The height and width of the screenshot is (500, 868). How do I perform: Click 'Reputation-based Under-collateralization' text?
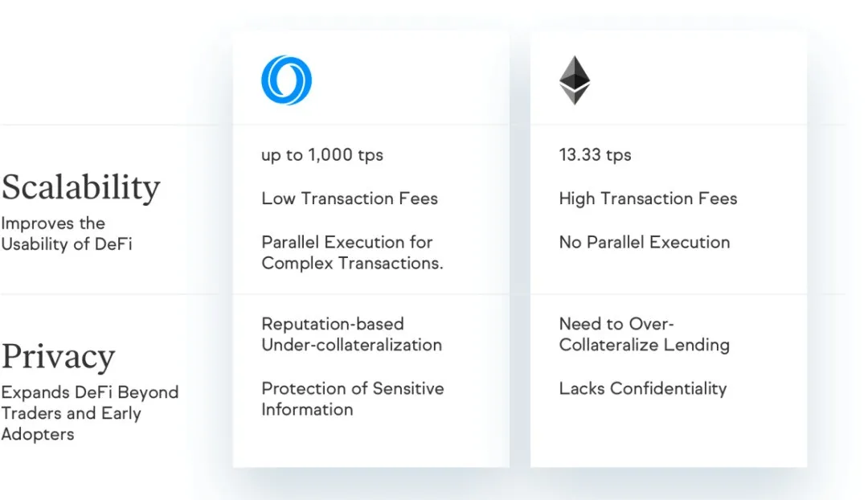pos(351,334)
